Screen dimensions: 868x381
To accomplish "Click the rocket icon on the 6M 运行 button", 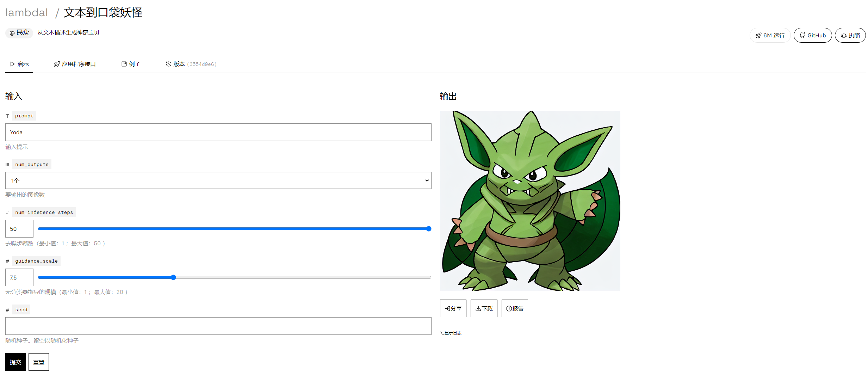I will [x=758, y=35].
